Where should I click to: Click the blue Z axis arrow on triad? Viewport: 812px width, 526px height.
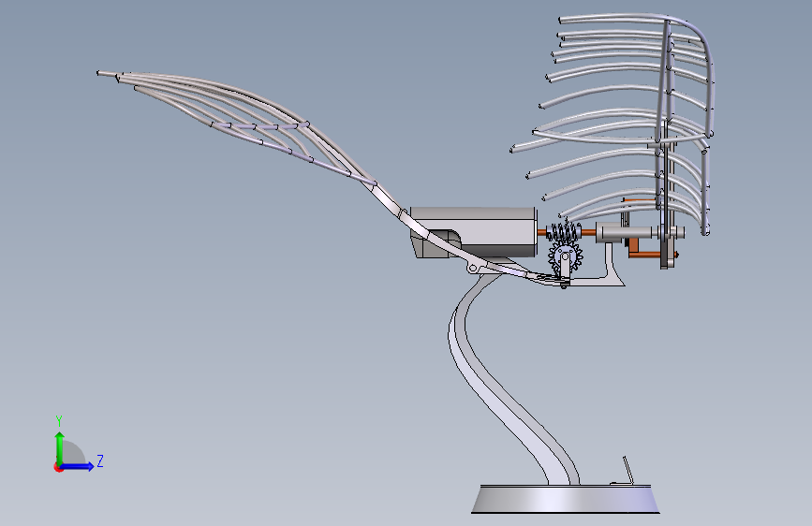coord(78,466)
